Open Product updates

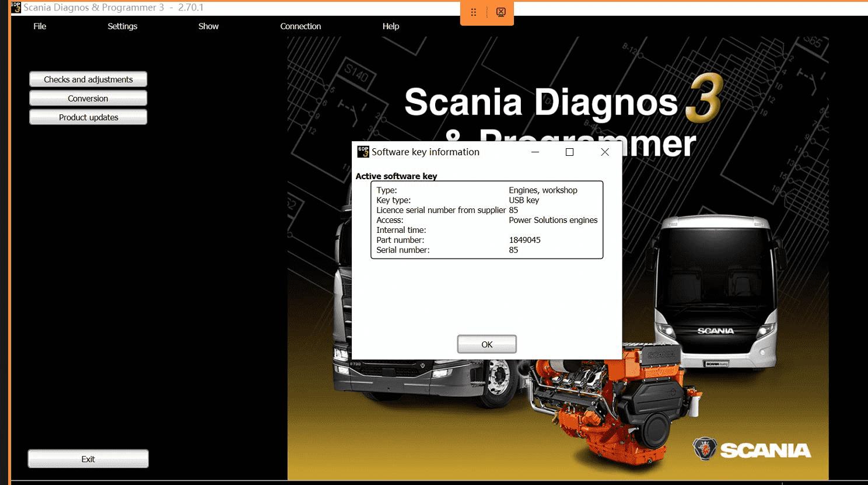tap(88, 117)
